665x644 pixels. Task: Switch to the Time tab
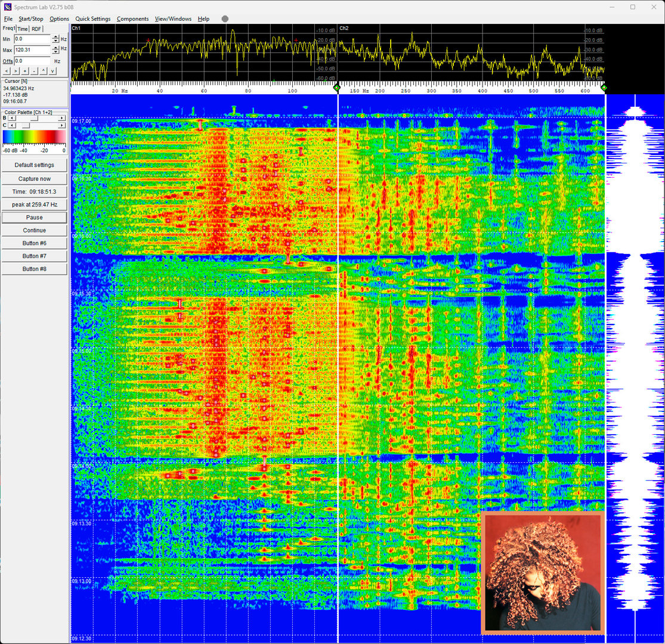(23, 29)
